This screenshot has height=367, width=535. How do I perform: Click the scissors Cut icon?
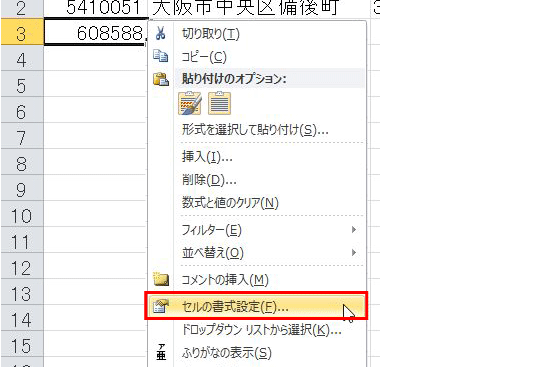point(160,33)
